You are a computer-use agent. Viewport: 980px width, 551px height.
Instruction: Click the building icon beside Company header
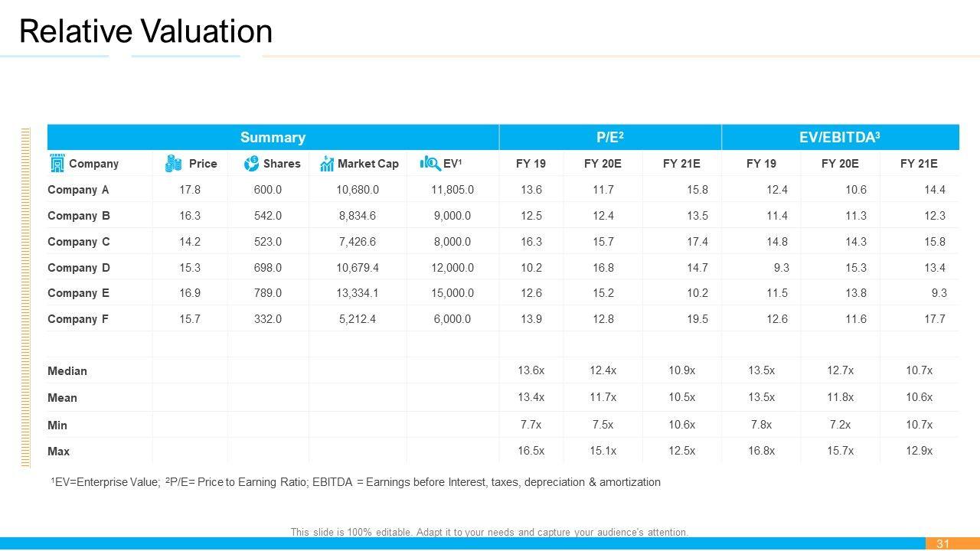(57, 163)
